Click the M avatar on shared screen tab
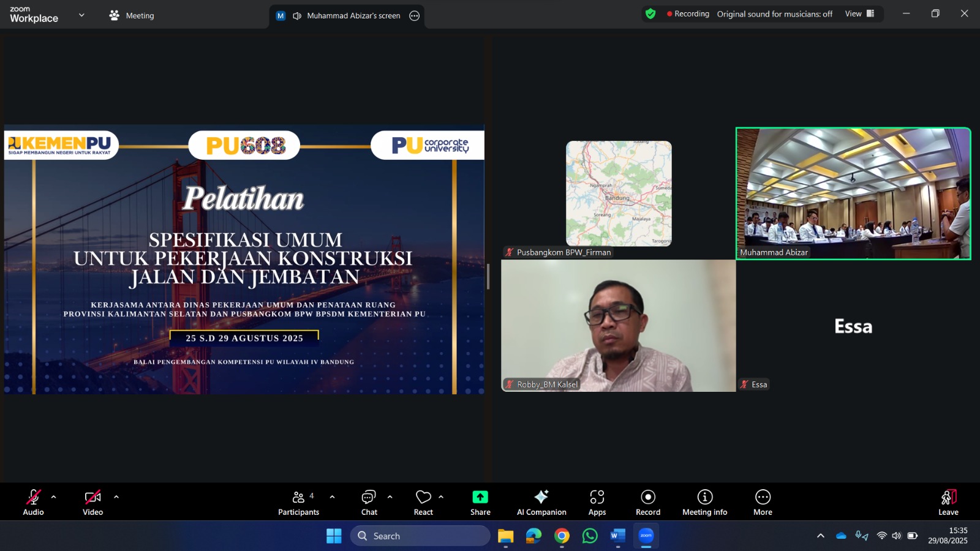 281,16
